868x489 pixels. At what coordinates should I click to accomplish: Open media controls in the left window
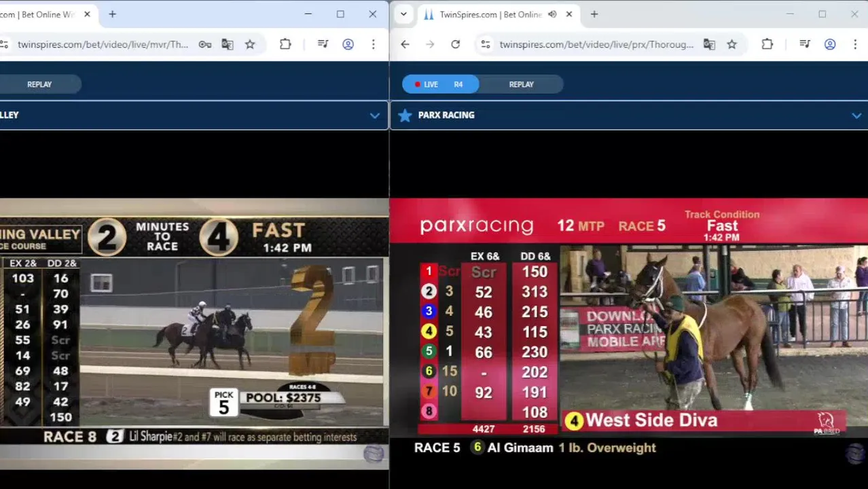323,44
